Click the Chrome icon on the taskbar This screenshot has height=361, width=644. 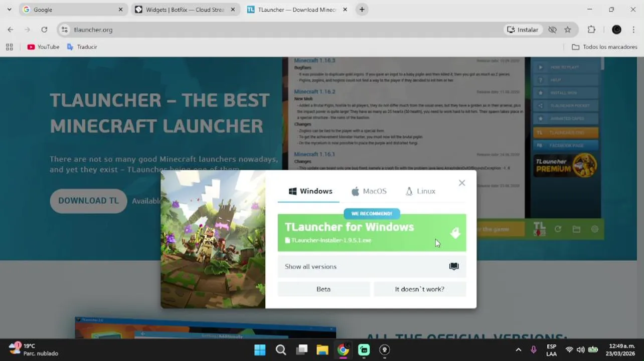point(343,350)
